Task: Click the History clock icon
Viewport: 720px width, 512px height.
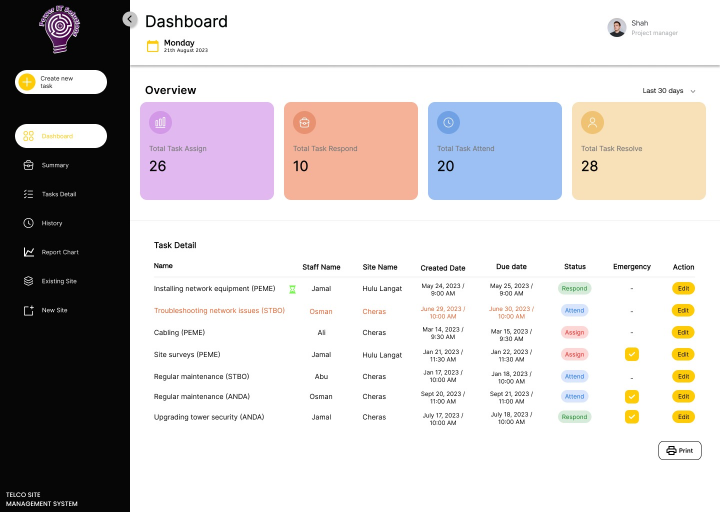Action: (28, 223)
